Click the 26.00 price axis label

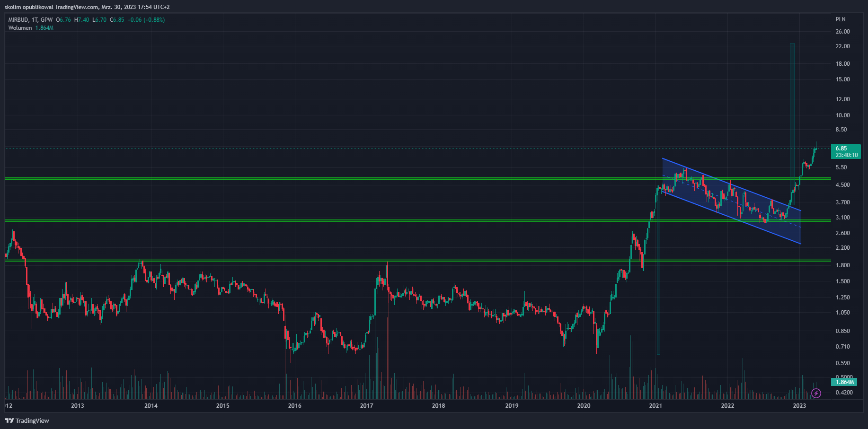click(x=842, y=32)
